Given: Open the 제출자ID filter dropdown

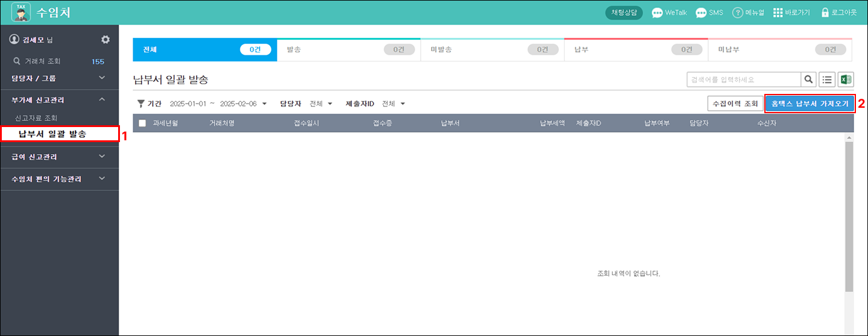Looking at the screenshot, I should pyautogui.click(x=403, y=104).
